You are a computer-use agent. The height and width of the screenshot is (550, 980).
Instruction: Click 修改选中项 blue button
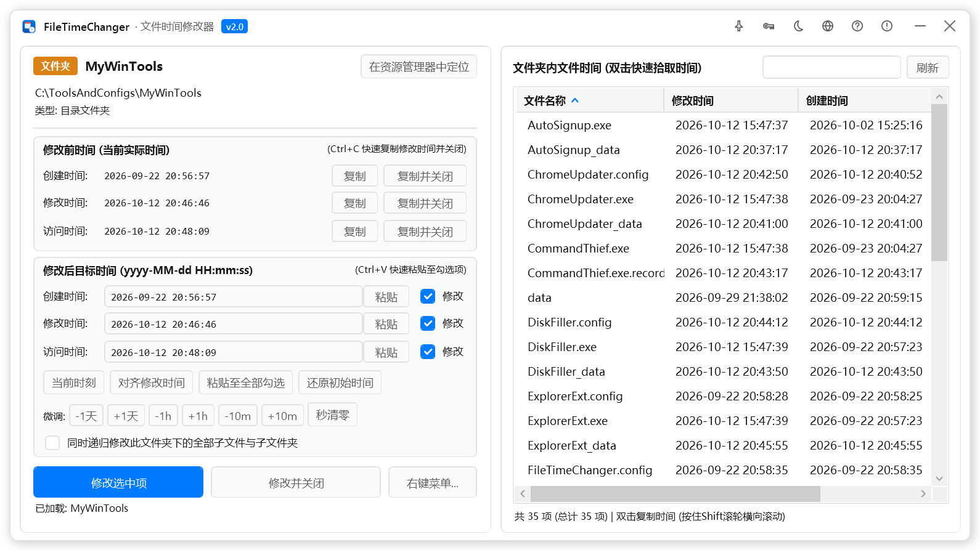[x=118, y=482]
